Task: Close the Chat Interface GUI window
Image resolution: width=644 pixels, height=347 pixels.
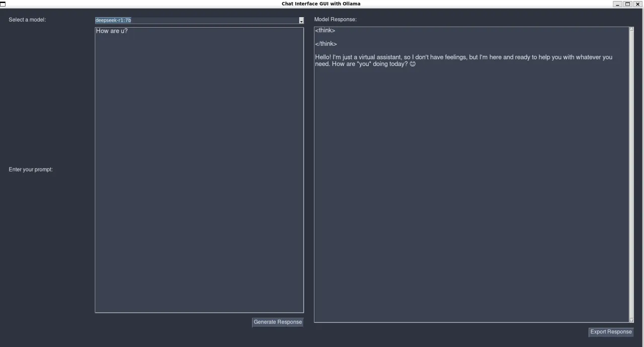Action: [637, 4]
